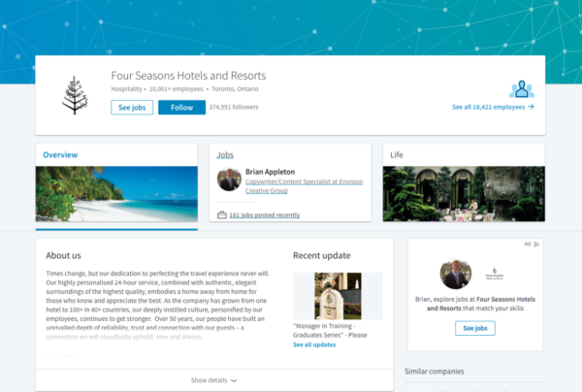Click Brian Appleton's name in Jobs card
The width and height of the screenshot is (582, 392).
pyautogui.click(x=271, y=172)
